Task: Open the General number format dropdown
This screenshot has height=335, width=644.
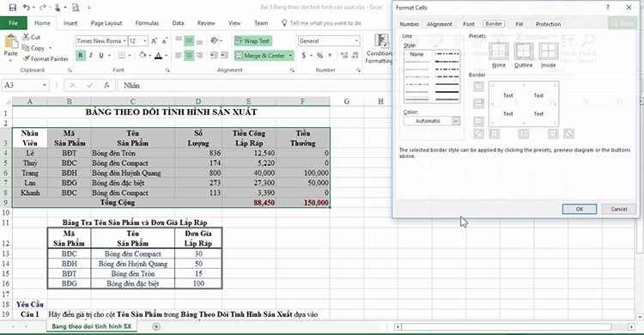Action: 356,41
